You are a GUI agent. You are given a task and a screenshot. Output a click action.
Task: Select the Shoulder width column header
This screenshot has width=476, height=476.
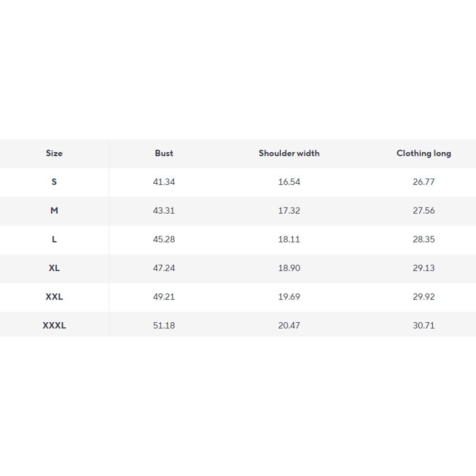pos(289,153)
